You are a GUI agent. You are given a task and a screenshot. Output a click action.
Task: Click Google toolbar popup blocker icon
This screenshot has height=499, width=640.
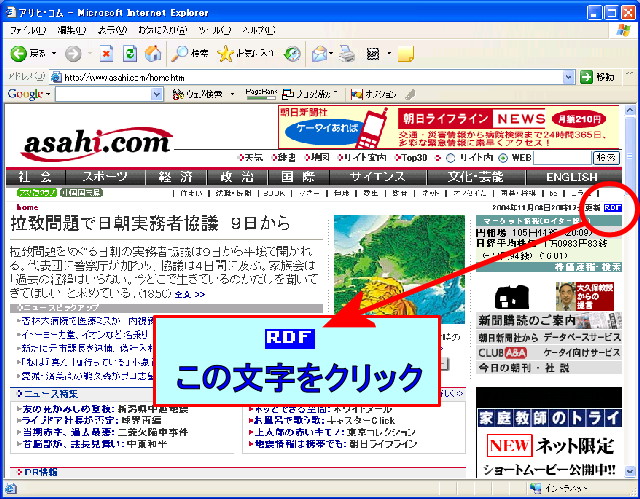click(288, 94)
